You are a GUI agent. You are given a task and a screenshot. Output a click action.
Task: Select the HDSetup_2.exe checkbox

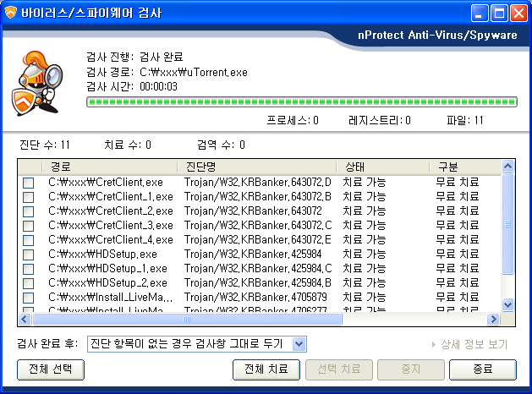[x=29, y=283]
